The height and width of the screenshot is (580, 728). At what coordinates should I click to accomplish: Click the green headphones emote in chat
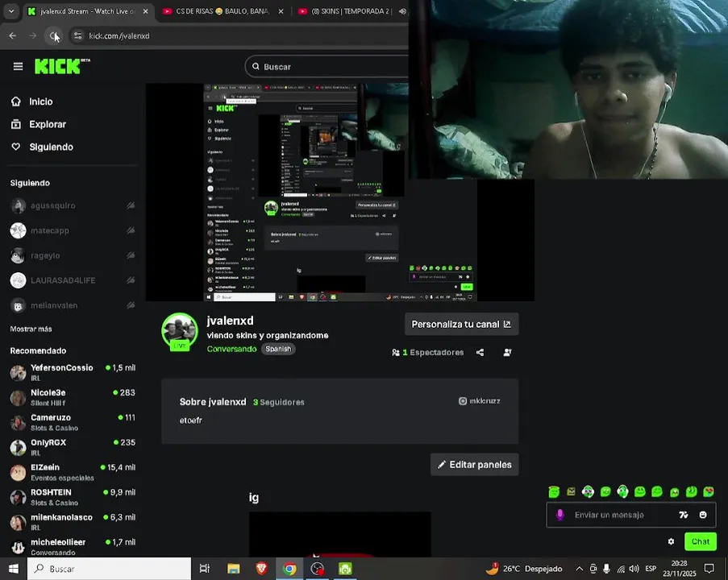[622, 491]
